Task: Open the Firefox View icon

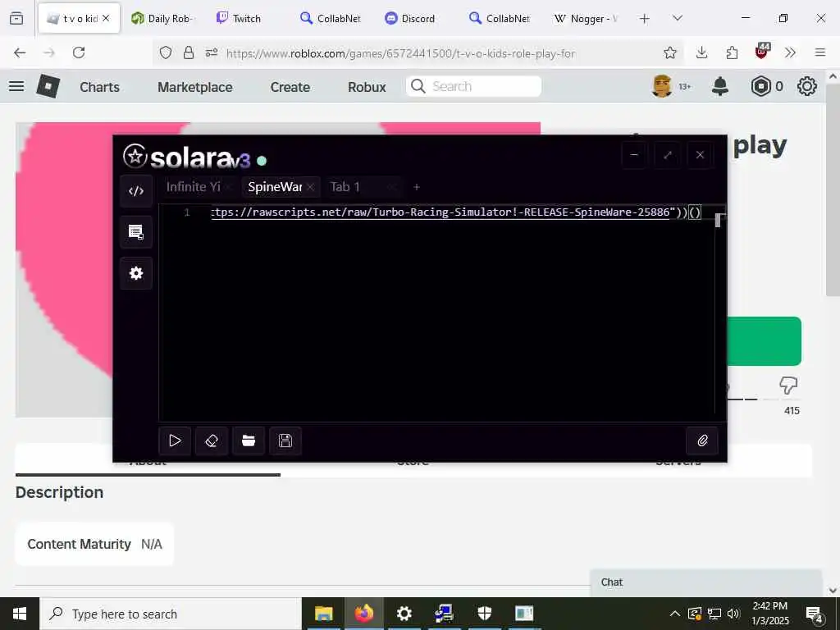Action: (16, 19)
